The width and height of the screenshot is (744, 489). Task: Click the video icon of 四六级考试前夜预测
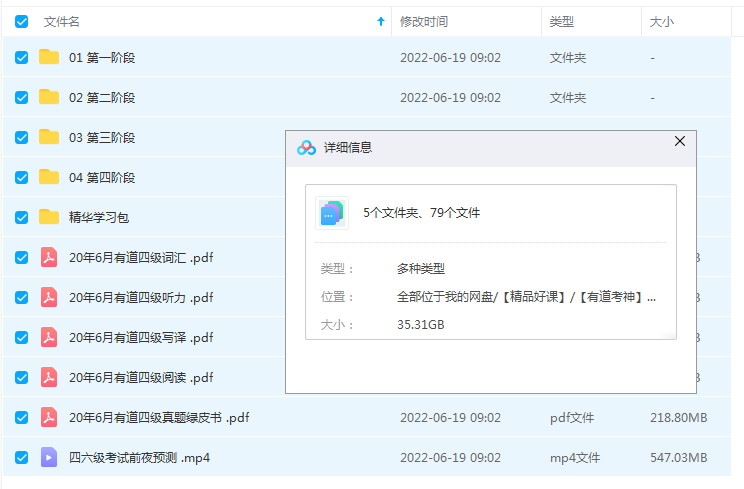tap(49, 457)
